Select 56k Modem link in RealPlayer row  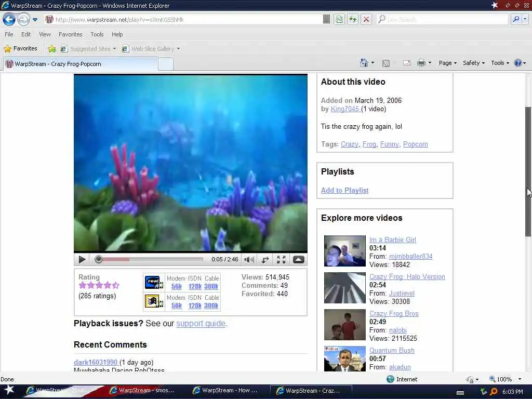(177, 286)
